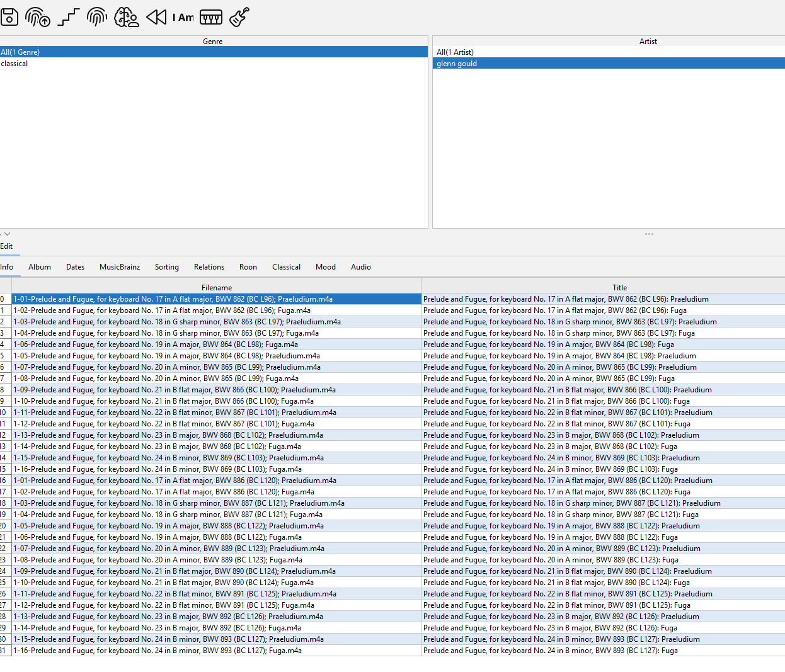The height and width of the screenshot is (672, 785).
Task: Select filename '1-09-Prelude... BWV 866 (BC L100); Praeludium.m4a'
Action: pyautogui.click(x=217, y=390)
